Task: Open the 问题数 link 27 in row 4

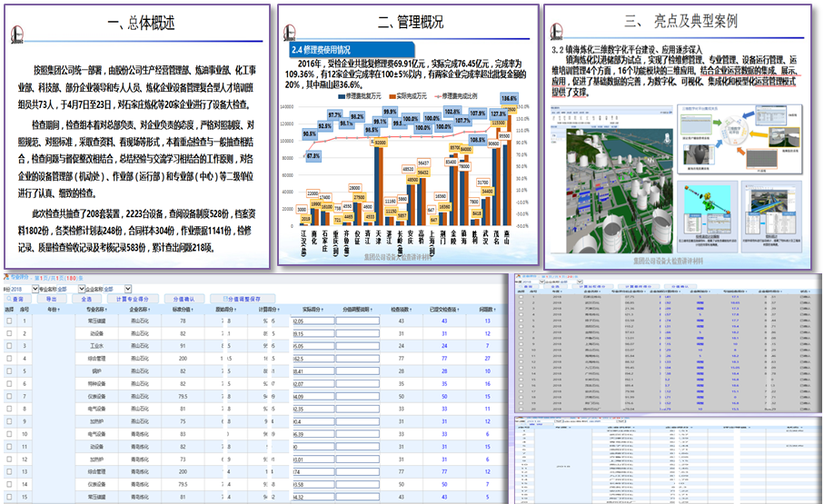Action: 487,359
